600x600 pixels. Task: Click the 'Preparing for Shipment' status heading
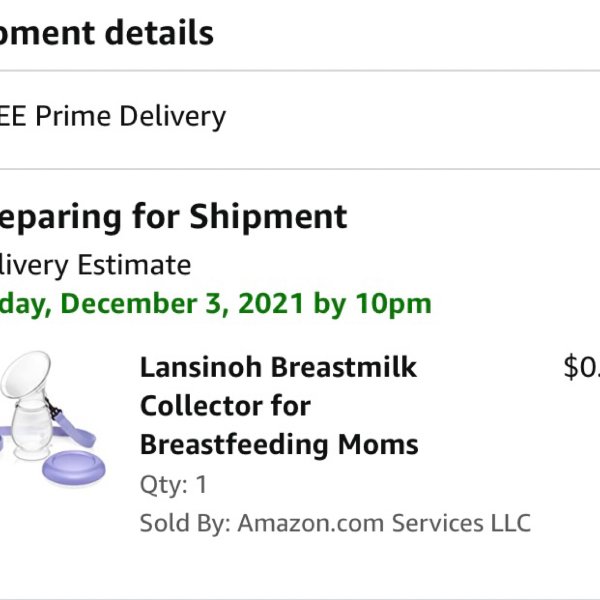(x=173, y=217)
